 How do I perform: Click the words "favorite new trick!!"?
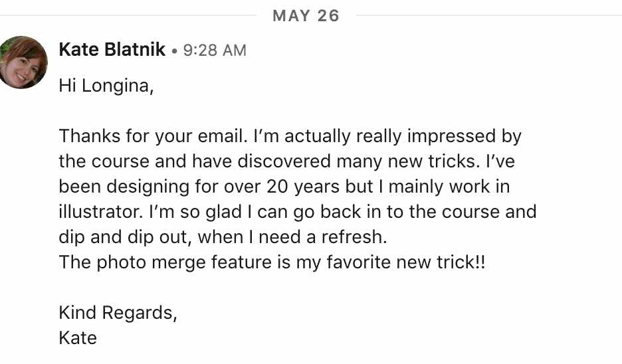pos(406,262)
